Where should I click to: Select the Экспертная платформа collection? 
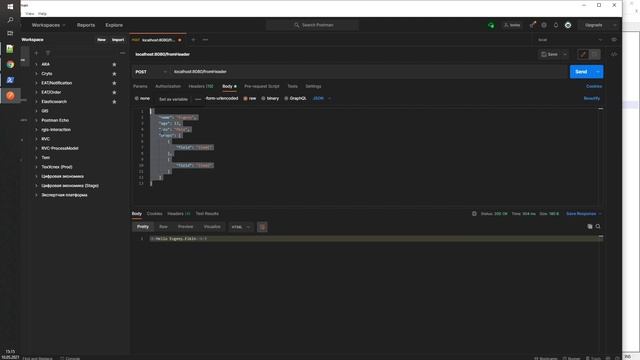(64, 195)
